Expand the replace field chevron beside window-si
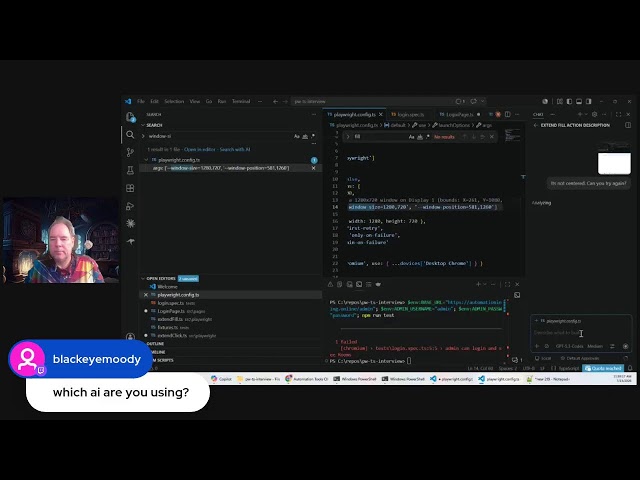Viewport: 640px width, 480px height. point(143,136)
